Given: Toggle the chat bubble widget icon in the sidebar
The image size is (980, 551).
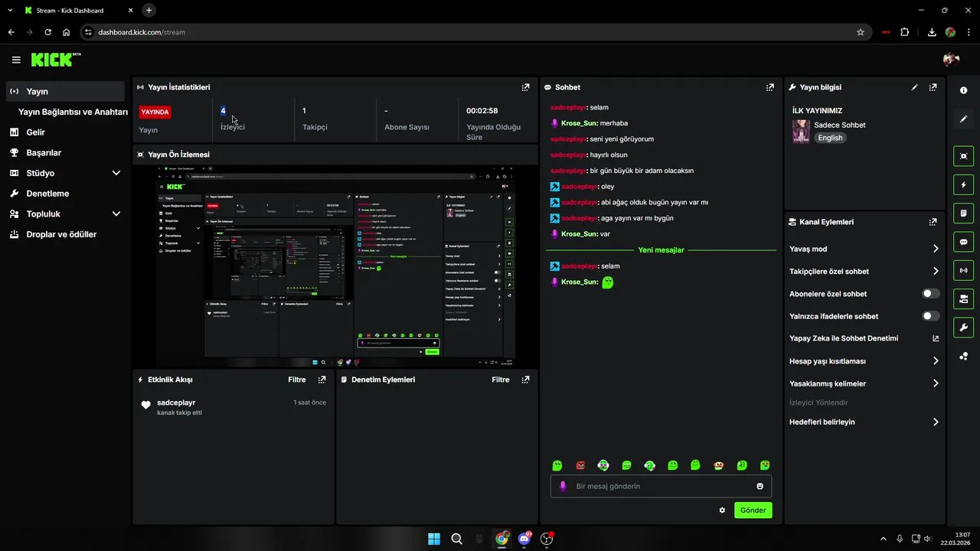Looking at the screenshot, I should coord(963,242).
